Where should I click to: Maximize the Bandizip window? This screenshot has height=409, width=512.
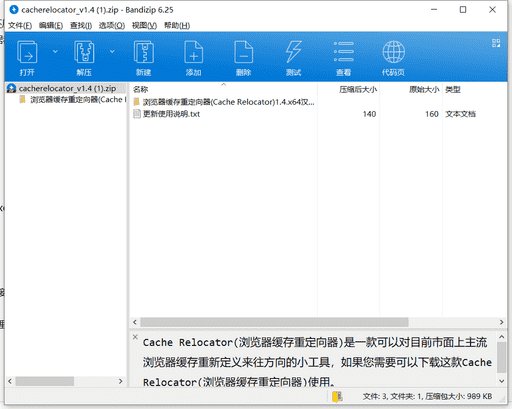[463, 10]
